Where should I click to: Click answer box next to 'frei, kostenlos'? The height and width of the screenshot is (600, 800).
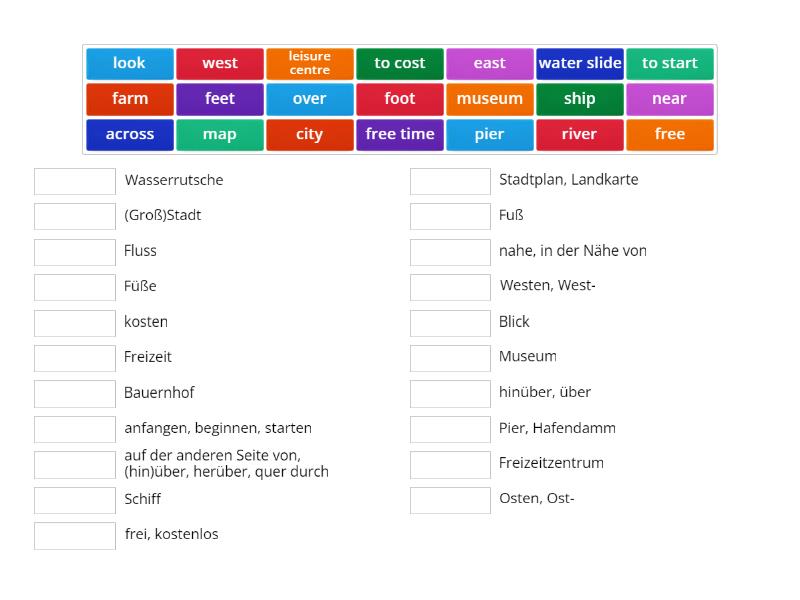[x=75, y=535]
